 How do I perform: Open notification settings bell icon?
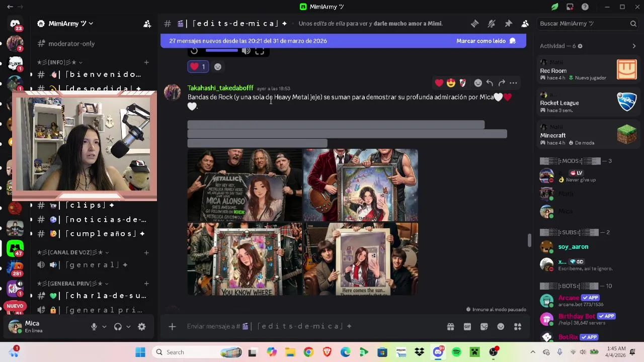pyautogui.click(x=492, y=24)
